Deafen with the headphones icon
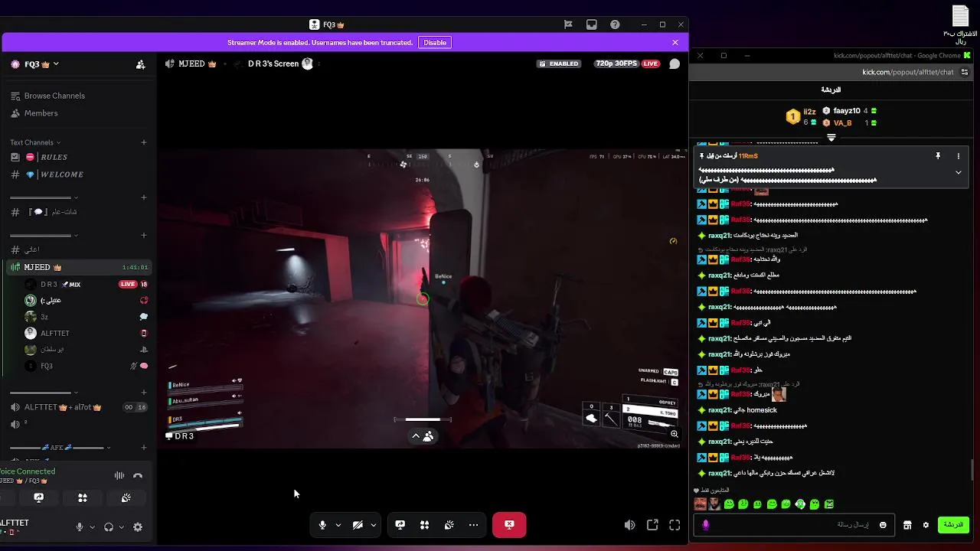The height and width of the screenshot is (551, 980). [109, 527]
